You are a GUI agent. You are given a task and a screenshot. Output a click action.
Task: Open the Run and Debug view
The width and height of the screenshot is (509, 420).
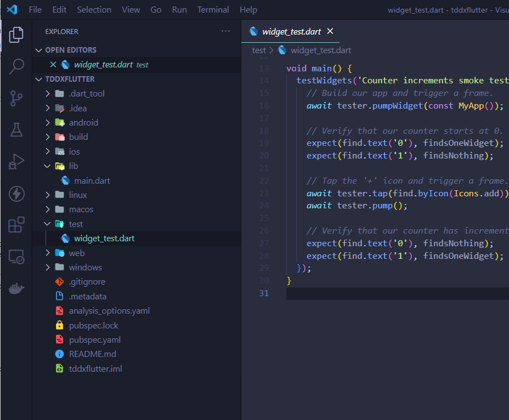[x=16, y=162]
